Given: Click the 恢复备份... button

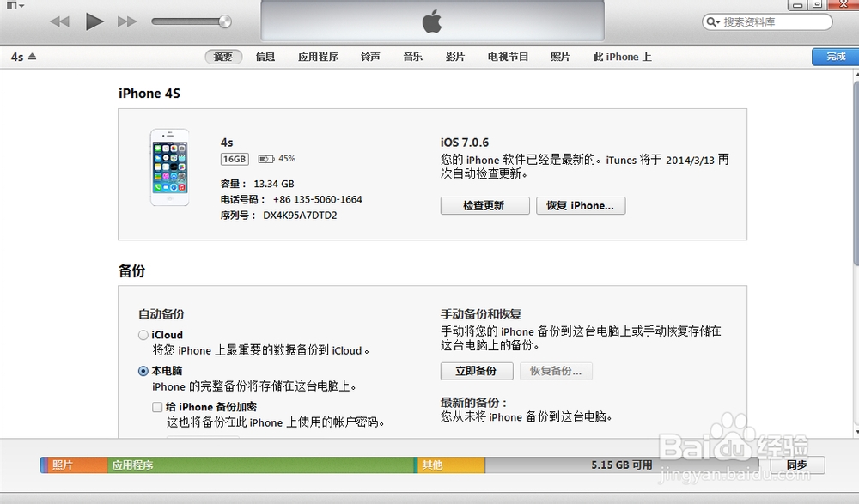Looking at the screenshot, I should click(556, 371).
